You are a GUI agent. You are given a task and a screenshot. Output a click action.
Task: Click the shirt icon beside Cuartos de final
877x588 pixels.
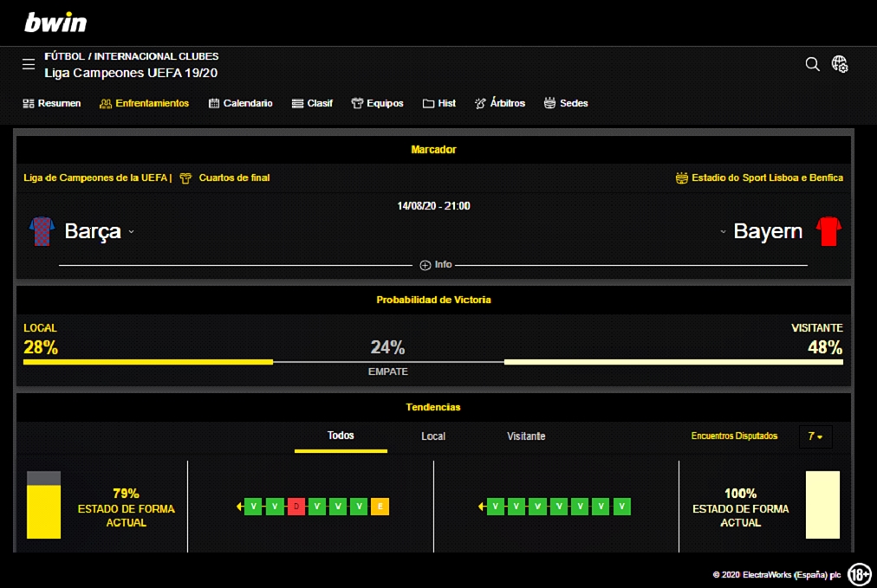pos(185,178)
